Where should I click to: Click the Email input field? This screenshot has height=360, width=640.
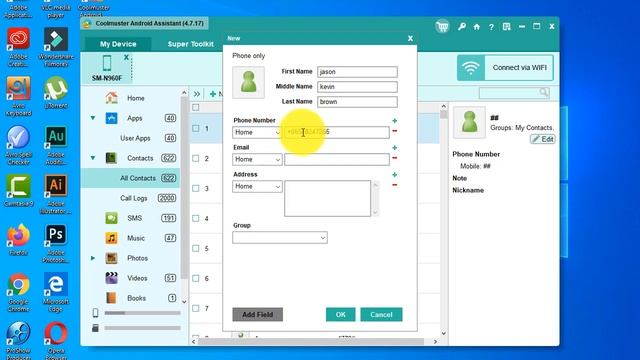(x=337, y=159)
